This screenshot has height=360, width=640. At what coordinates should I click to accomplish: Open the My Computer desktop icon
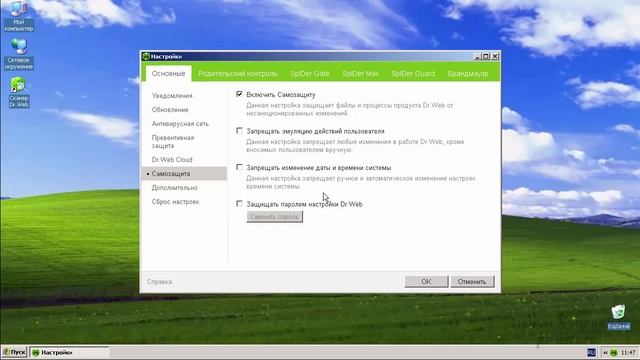coord(18,16)
